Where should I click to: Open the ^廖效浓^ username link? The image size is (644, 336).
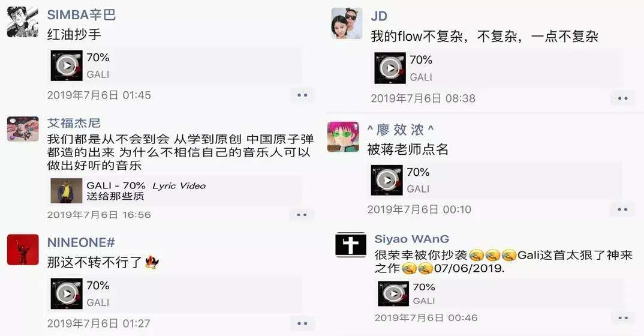401,130
